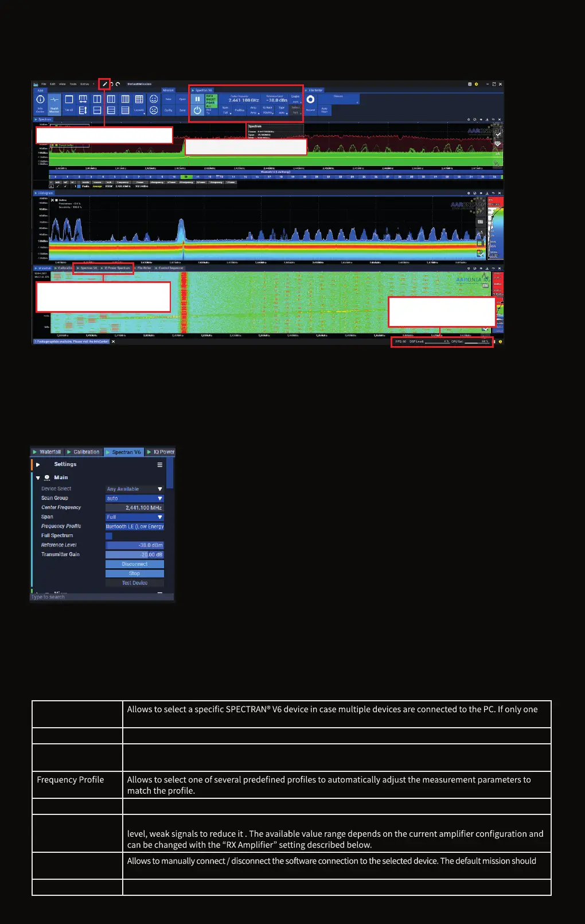Click the Settings hamburger menu icon
The height and width of the screenshot is (924, 585).
[x=160, y=465]
